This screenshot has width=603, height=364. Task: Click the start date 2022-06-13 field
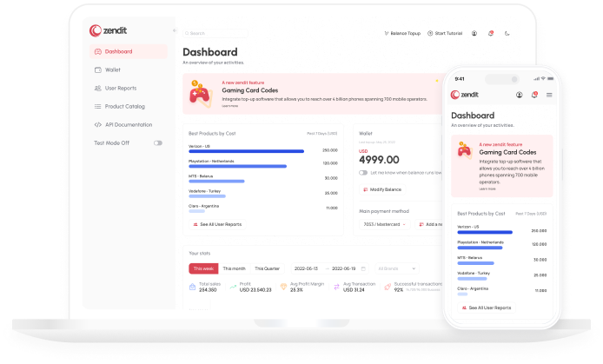coord(306,268)
